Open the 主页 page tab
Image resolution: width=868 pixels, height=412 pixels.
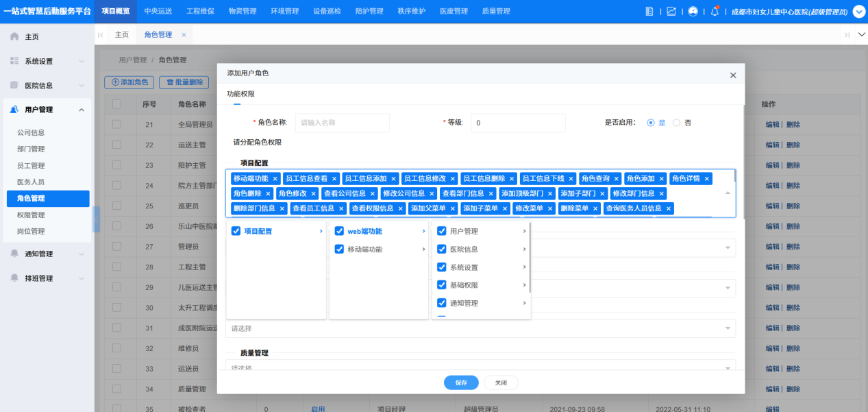click(x=122, y=35)
